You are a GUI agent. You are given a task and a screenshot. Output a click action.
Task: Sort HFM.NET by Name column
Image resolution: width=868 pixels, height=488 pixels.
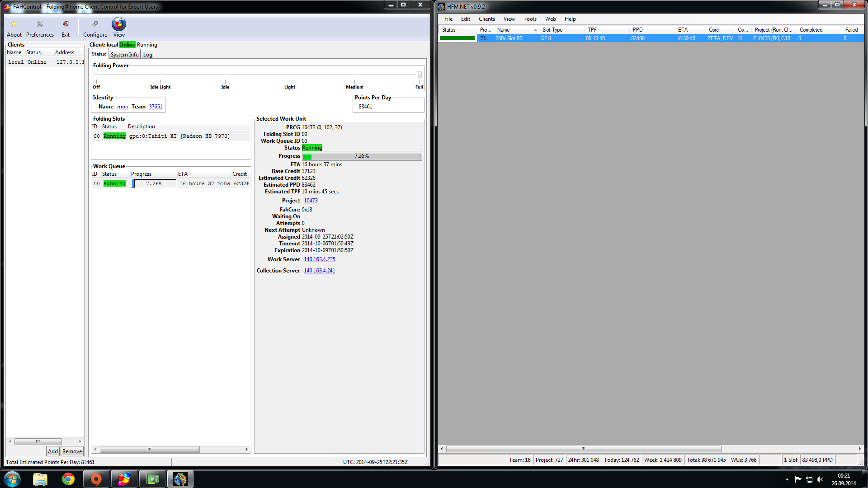pos(517,30)
